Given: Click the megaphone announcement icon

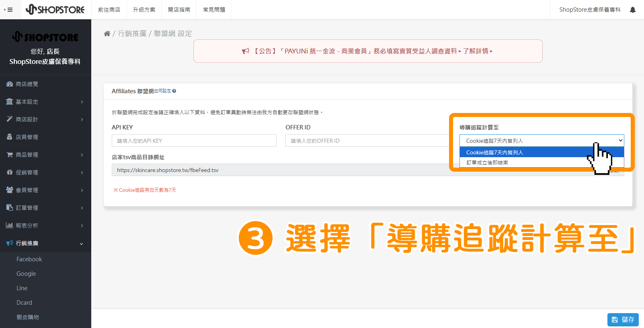Looking at the screenshot, I should (x=245, y=51).
